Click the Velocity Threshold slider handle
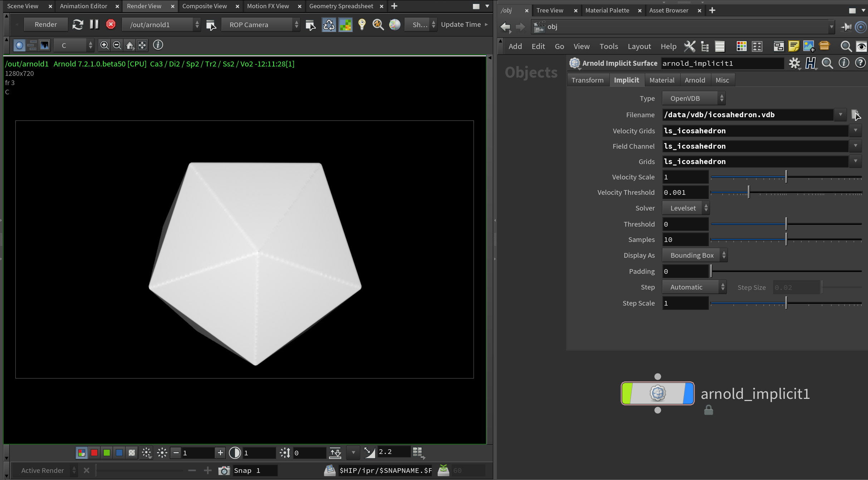868x480 pixels. [x=749, y=192]
